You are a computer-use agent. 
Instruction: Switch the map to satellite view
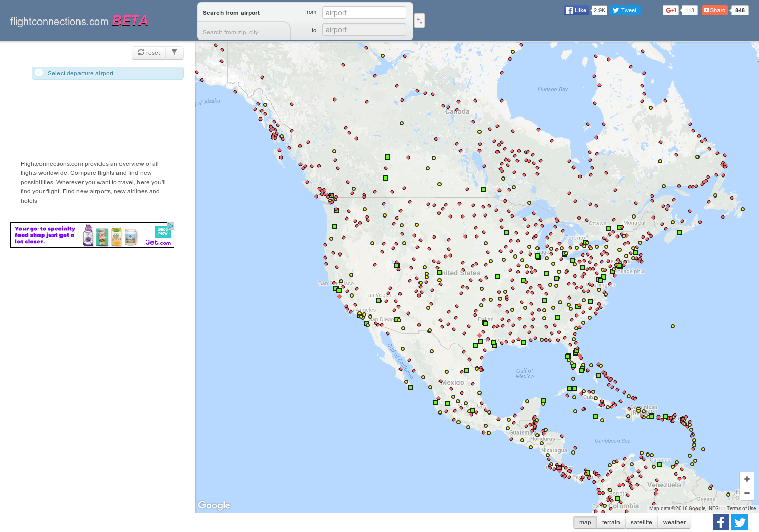pyautogui.click(x=641, y=522)
